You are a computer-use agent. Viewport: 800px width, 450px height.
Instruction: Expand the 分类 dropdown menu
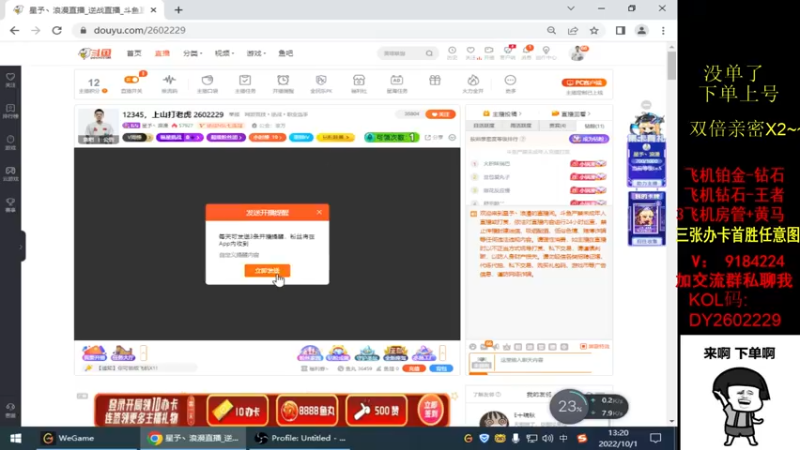(192, 53)
